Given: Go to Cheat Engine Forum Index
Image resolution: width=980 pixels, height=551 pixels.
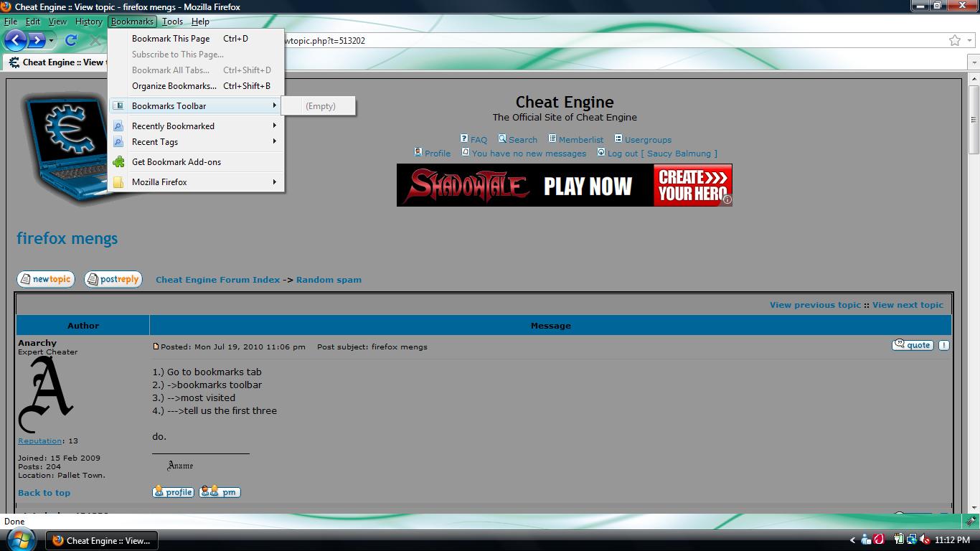Looking at the screenshot, I should tap(217, 280).
